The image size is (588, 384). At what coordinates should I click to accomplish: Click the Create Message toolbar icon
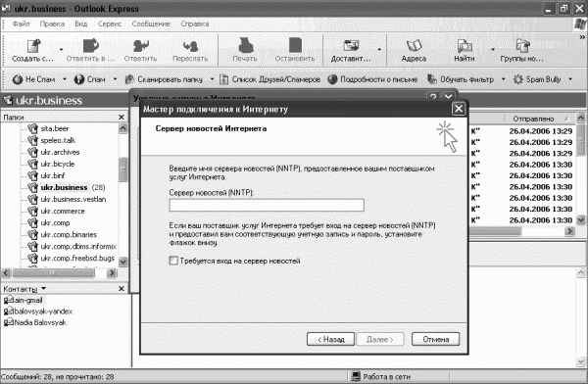point(33,46)
